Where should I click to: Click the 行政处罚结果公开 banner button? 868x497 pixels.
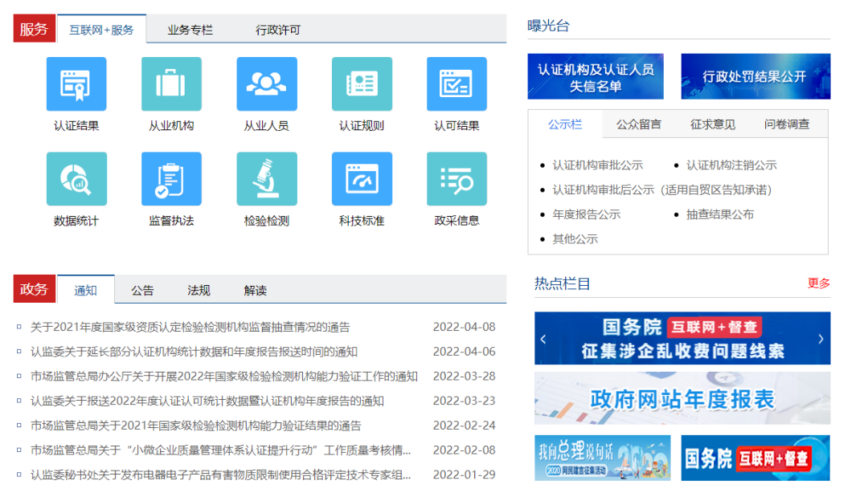(755, 76)
